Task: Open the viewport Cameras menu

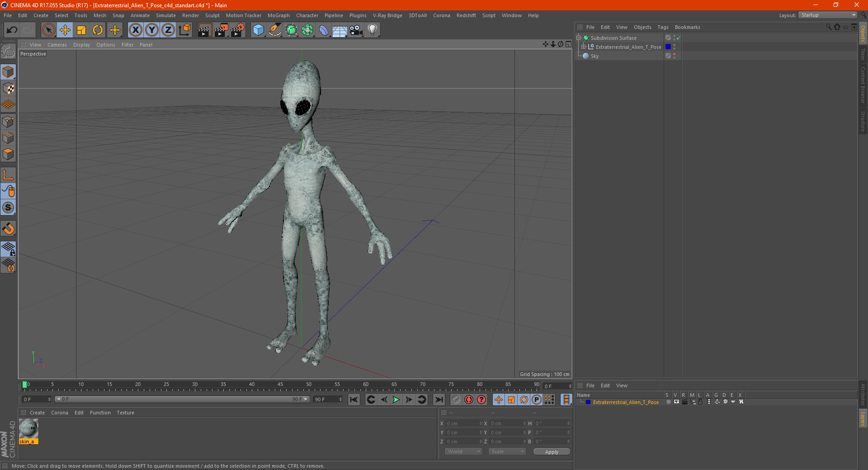Action: click(57, 45)
